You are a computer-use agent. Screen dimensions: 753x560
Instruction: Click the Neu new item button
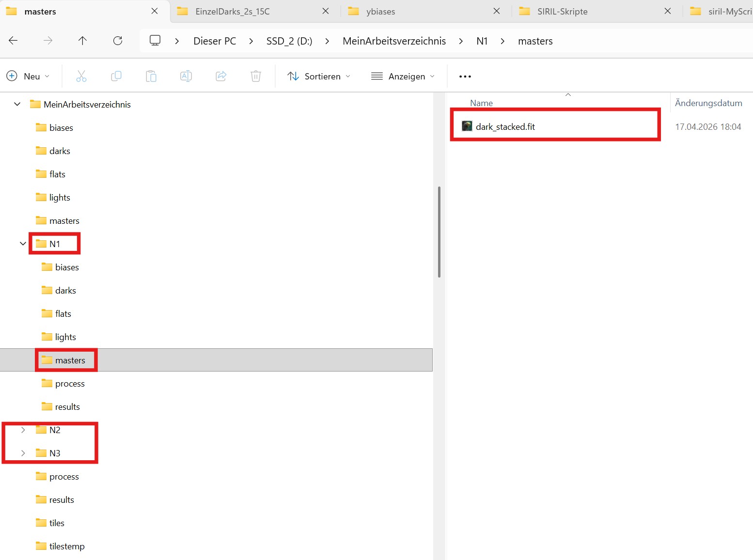[x=28, y=76]
